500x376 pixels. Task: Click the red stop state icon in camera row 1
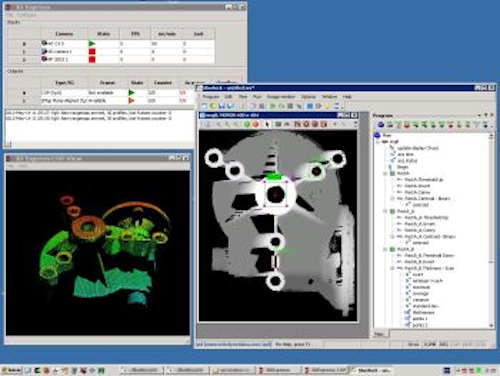click(92, 51)
